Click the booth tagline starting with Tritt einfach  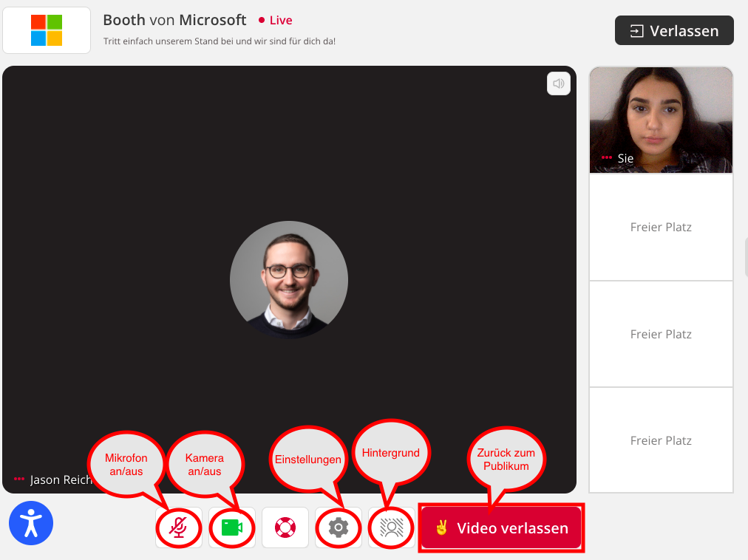point(220,41)
